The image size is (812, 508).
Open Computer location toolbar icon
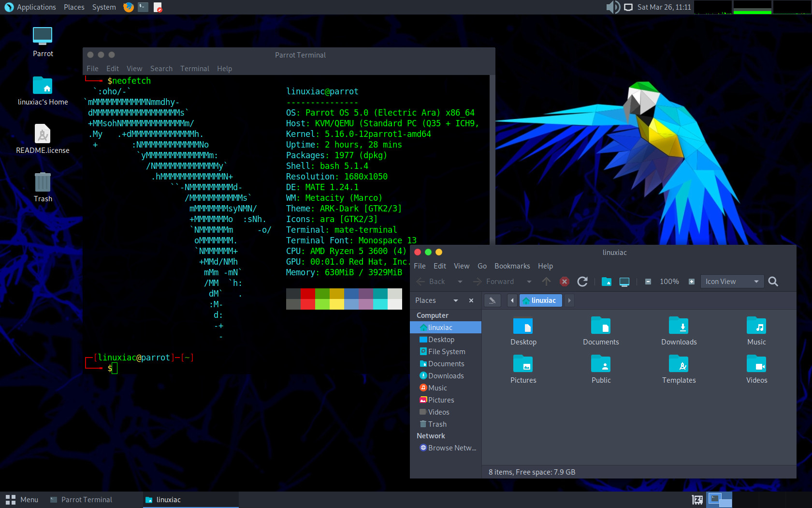pyautogui.click(x=624, y=282)
